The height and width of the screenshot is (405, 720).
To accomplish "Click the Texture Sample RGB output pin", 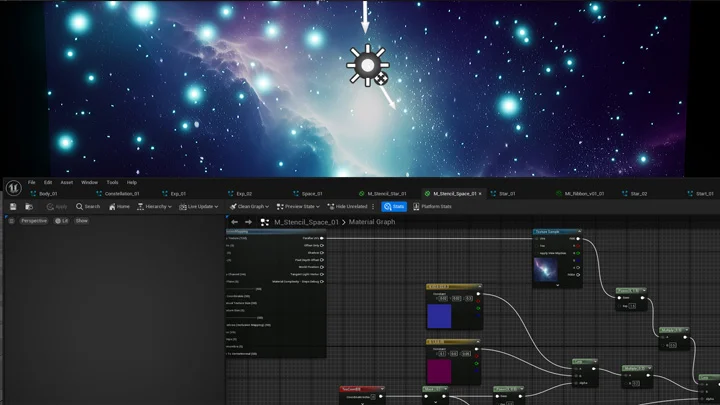I will tap(578, 239).
